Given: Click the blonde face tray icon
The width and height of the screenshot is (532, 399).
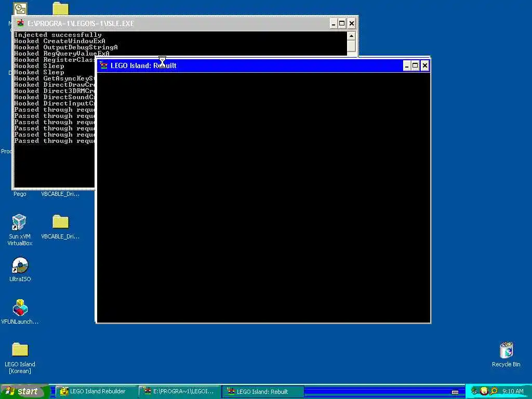Looking at the screenshot, I should pos(484,391).
